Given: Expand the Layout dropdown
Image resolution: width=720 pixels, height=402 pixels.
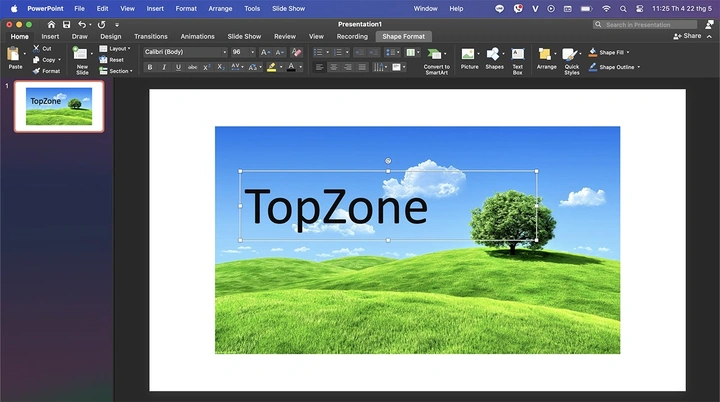Looking at the screenshot, I should 129,48.
